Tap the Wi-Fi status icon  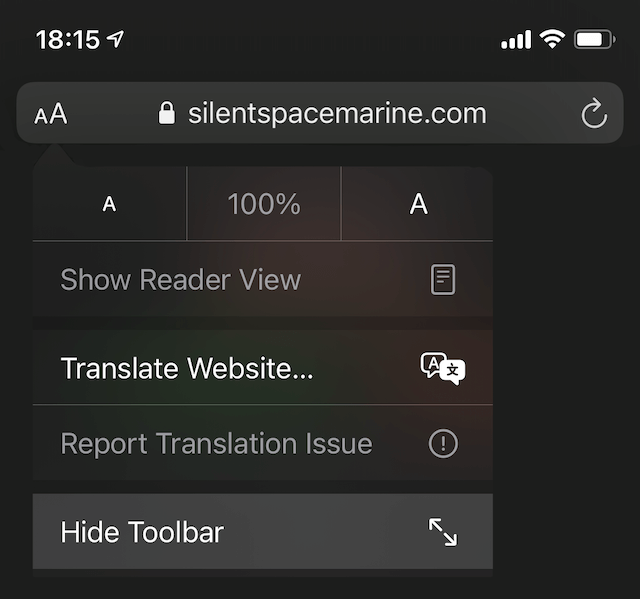551,40
